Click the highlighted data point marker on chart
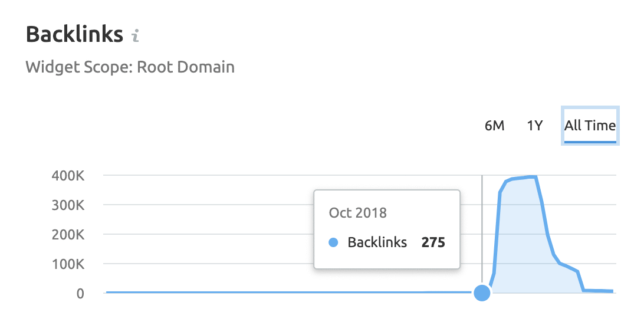Screen dimensions: 644x312 [x=482, y=292]
